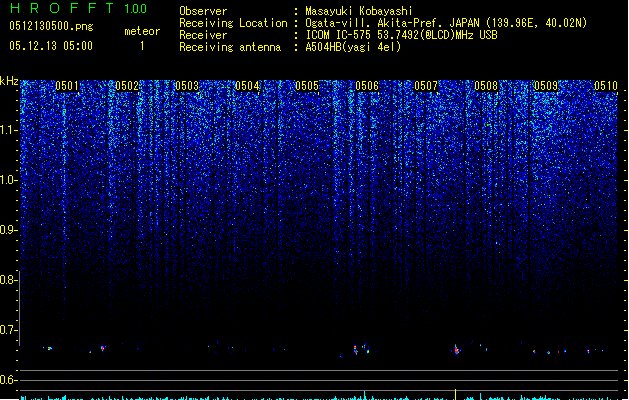Click observer name Masayuki Kobayashi
Screen dimensions: 629x400
point(359,11)
